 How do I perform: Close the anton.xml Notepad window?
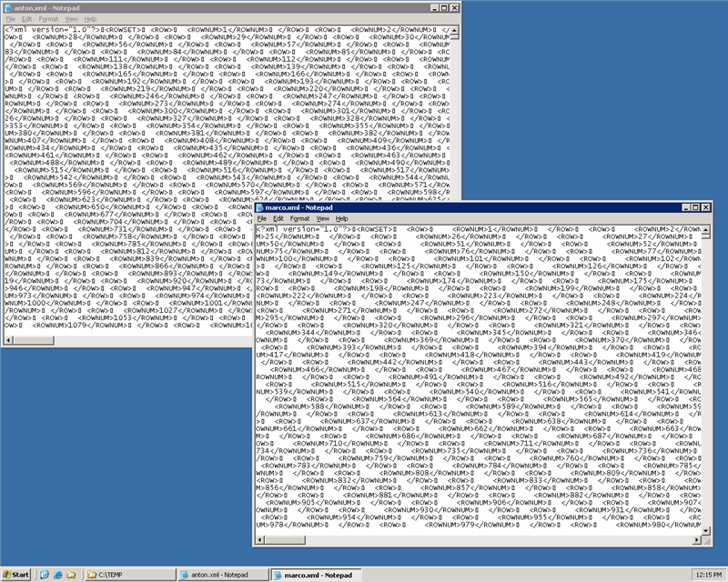[x=454, y=8]
